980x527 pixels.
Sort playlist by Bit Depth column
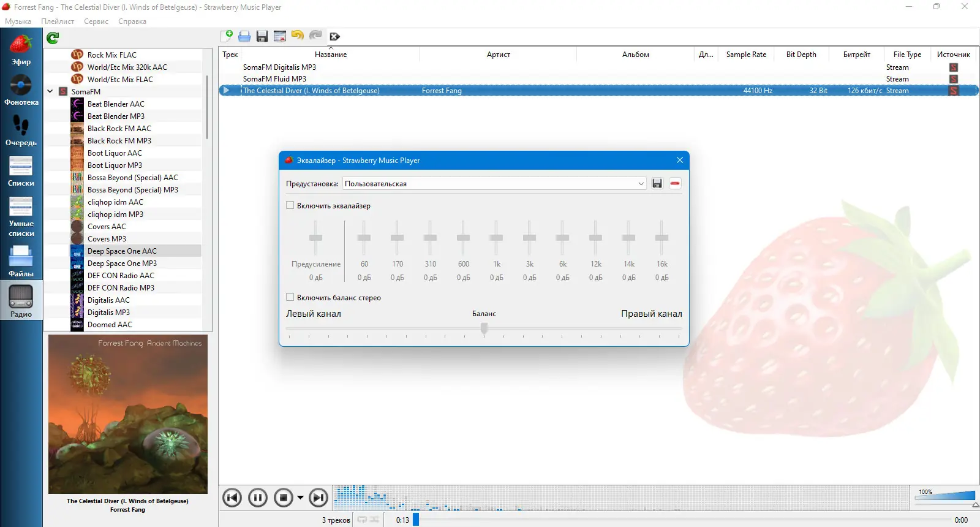tap(801, 55)
